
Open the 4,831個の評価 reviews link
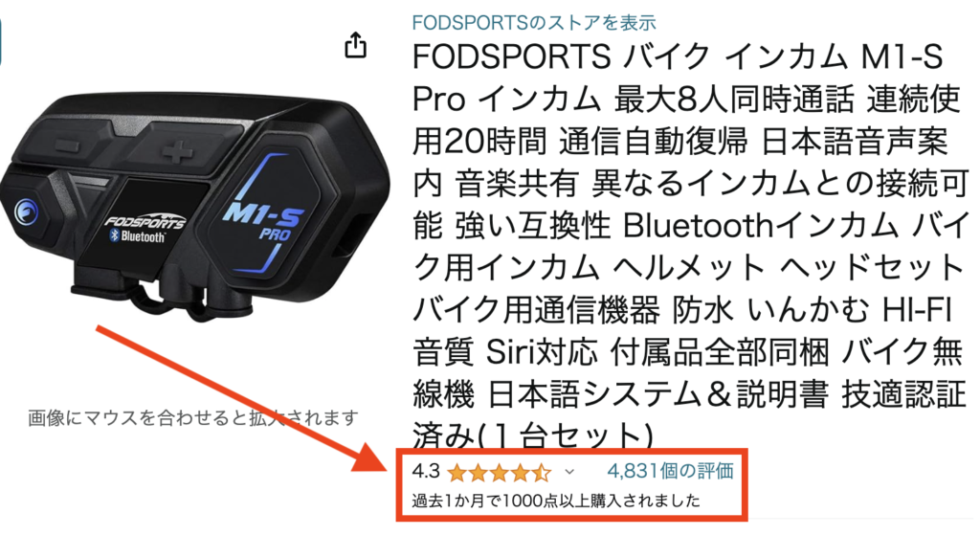670,471
